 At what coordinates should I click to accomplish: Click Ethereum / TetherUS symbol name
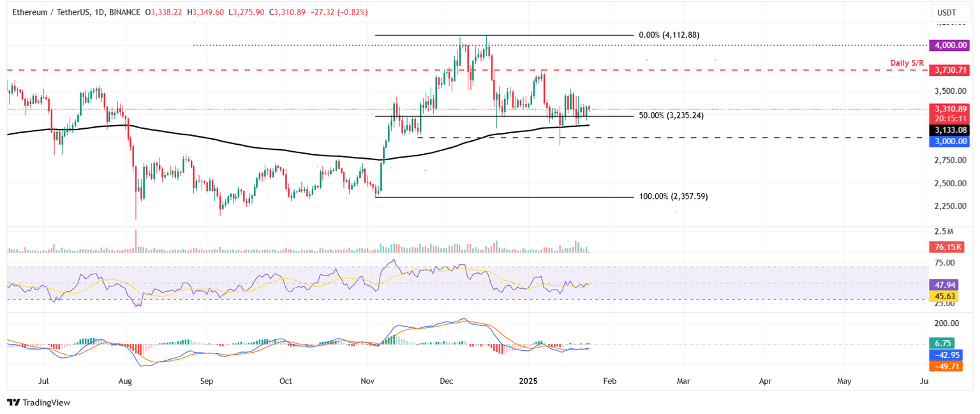pyautogui.click(x=51, y=11)
